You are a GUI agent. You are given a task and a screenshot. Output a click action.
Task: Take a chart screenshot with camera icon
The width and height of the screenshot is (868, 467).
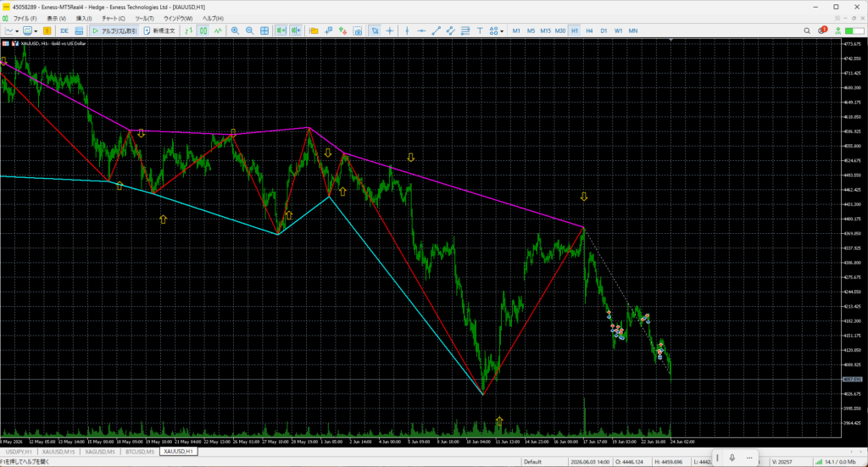pos(359,31)
